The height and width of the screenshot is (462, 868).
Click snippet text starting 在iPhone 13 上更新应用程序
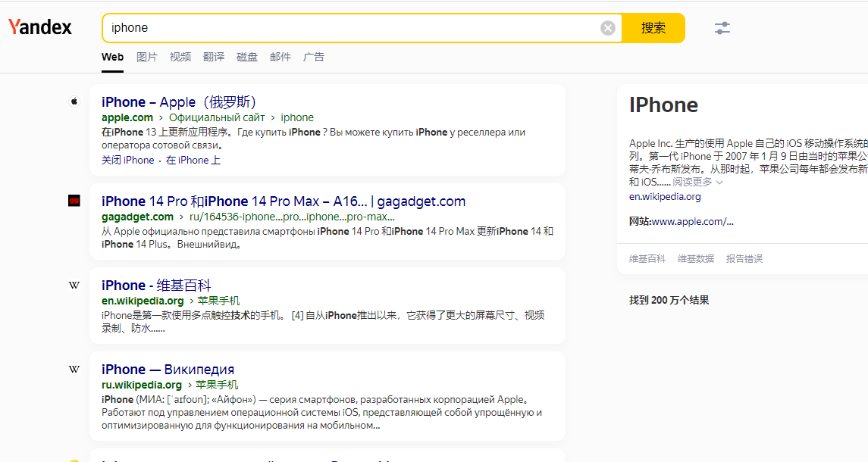[313, 139]
